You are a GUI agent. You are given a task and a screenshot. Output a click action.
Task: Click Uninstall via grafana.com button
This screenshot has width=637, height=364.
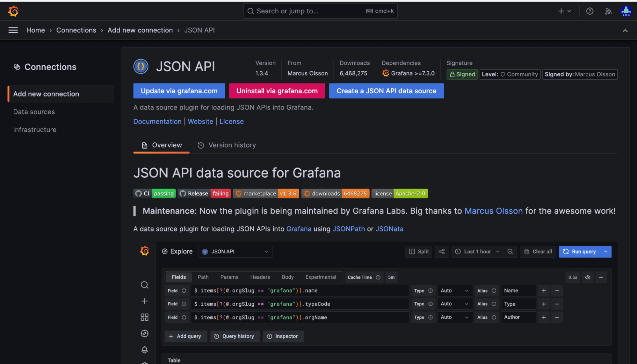point(277,91)
